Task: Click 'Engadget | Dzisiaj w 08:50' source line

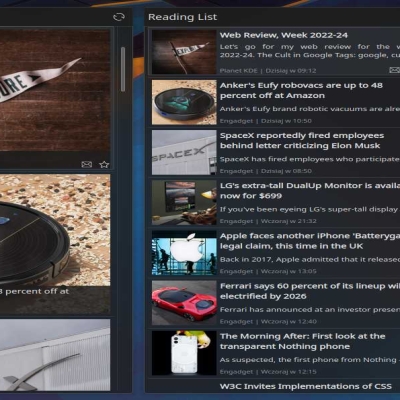Action: 266,171
